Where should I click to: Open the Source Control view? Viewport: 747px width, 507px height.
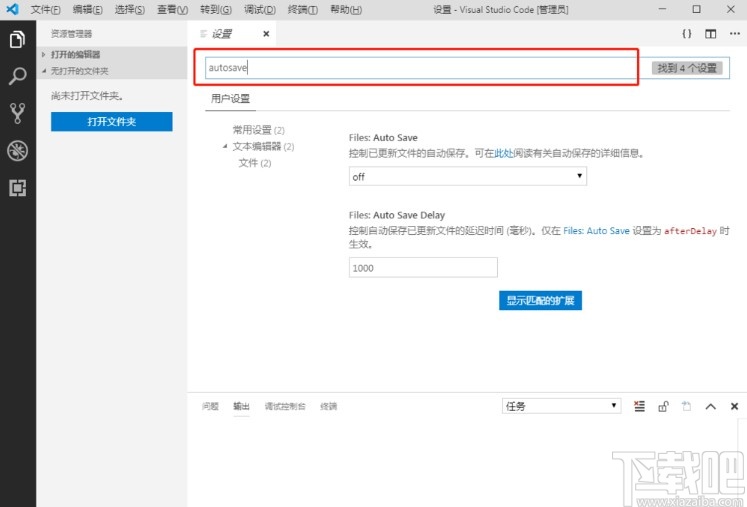coord(17,113)
